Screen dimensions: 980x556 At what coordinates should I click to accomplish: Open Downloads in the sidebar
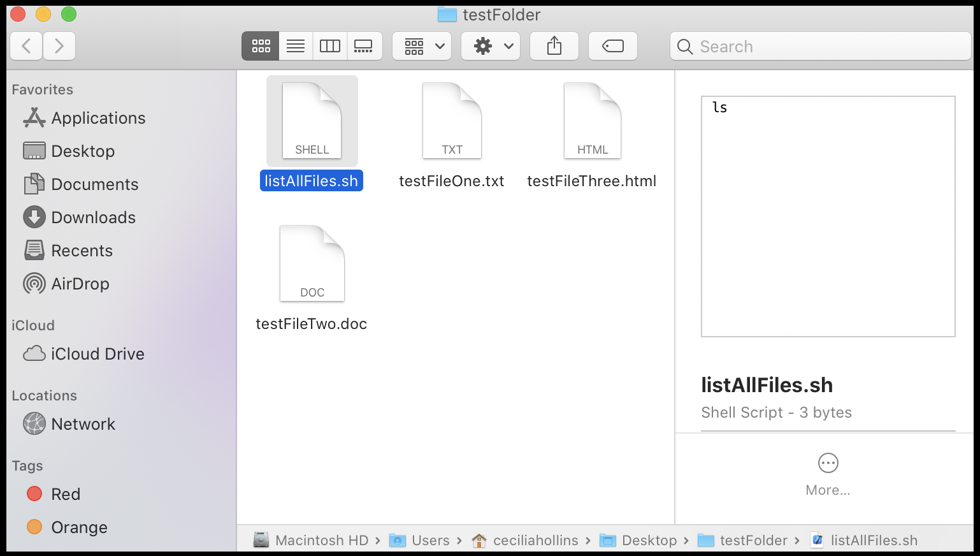[x=93, y=217]
